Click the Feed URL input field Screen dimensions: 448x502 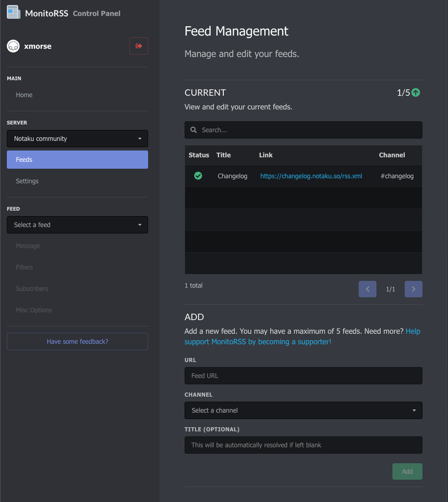click(x=303, y=375)
